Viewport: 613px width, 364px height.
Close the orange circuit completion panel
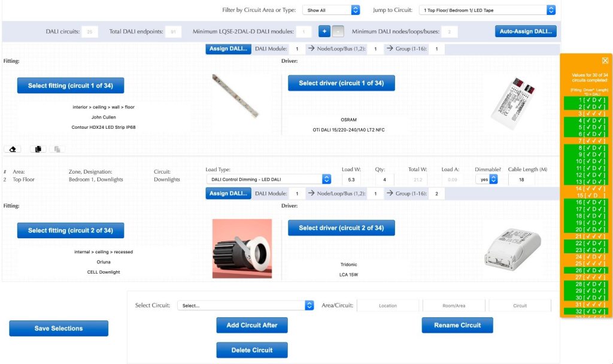point(605,60)
